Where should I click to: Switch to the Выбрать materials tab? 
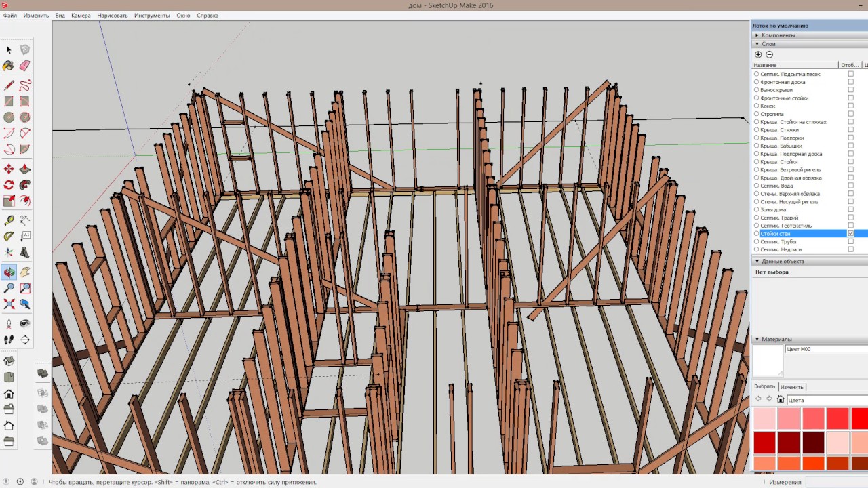pos(765,386)
